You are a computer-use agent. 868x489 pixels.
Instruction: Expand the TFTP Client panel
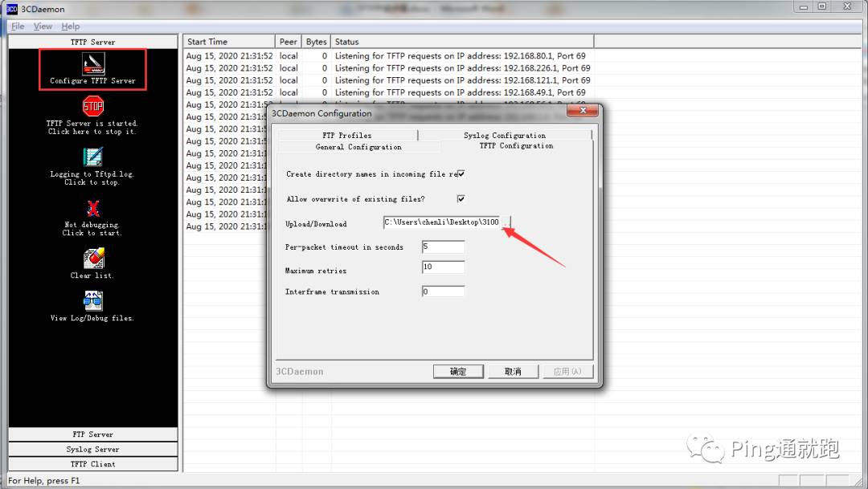pos(93,464)
